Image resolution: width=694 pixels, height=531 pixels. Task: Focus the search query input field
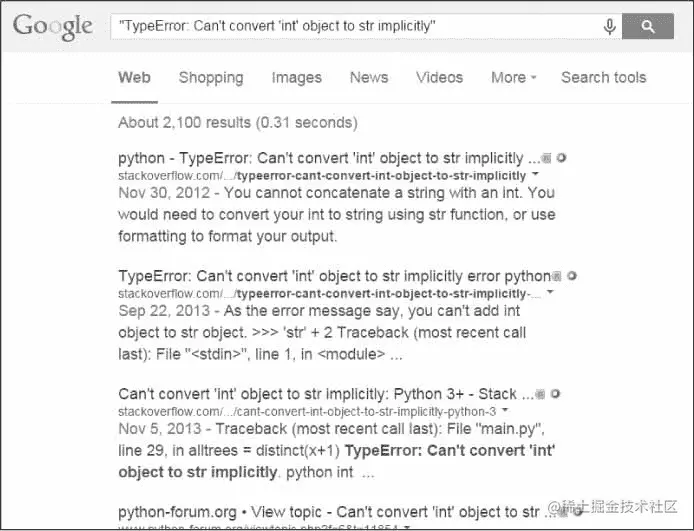coord(356,27)
